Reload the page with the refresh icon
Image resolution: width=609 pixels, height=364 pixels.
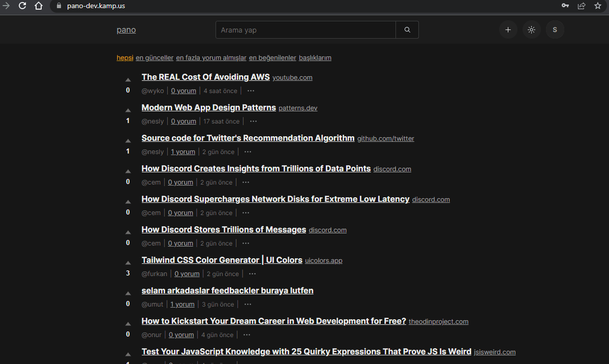(x=21, y=6)
